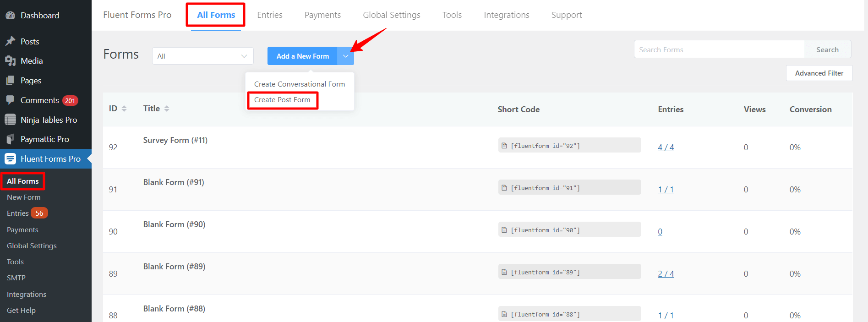868x322 pixels.
Task: Open Payments in the sidebar submenu
Action: click(22, 230)
